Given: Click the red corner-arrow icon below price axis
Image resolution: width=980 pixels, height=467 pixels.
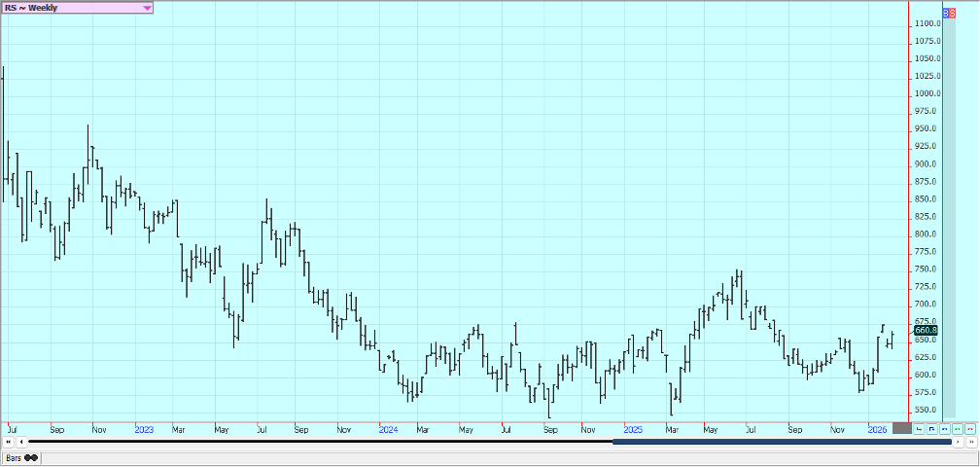Looking at the screenshot, I should coord(919,428).
